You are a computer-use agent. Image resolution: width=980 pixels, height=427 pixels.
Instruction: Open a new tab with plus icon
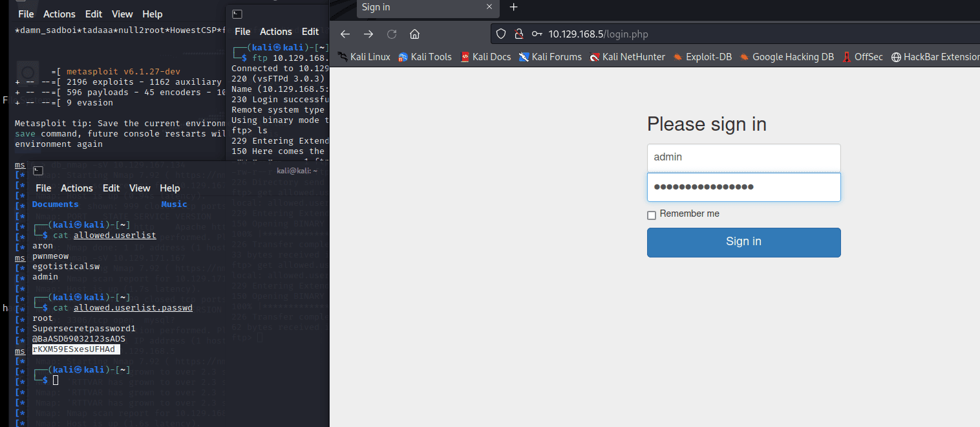coord(514,7)
